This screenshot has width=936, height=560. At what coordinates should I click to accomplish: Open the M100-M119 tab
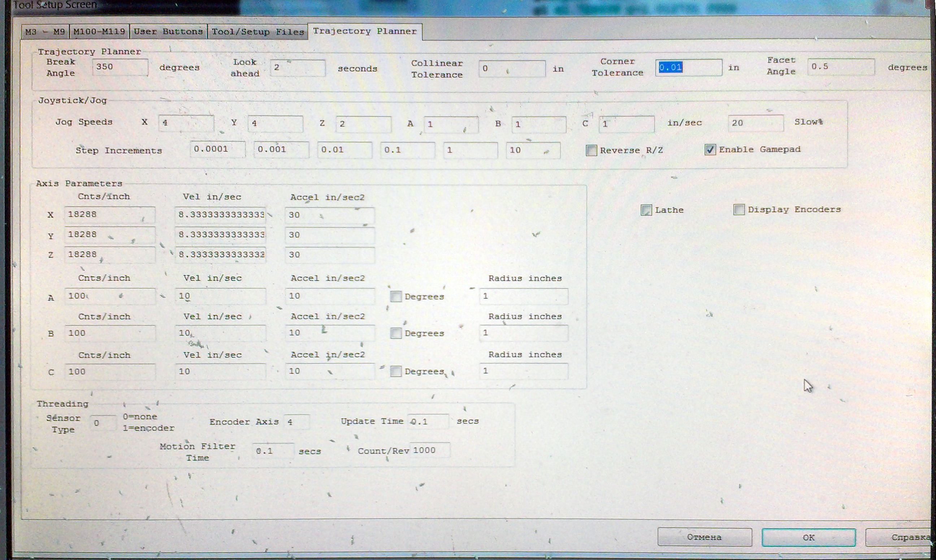tap(99, 32)
